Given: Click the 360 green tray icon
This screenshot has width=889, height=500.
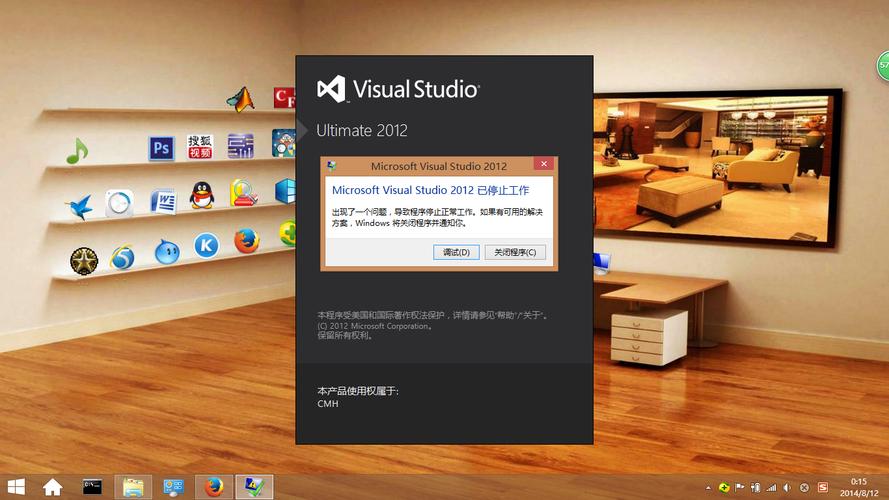Looking at the screenshot, I should (x=724, y=487).
